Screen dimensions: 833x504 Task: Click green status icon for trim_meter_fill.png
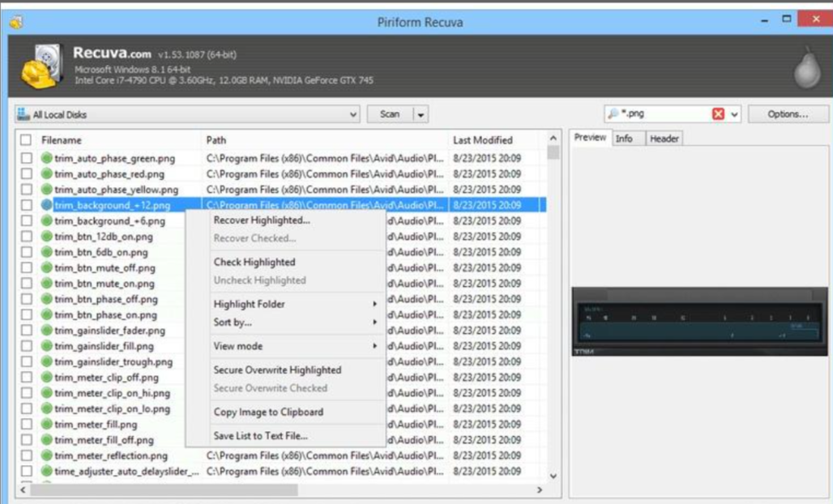(47, 424)
